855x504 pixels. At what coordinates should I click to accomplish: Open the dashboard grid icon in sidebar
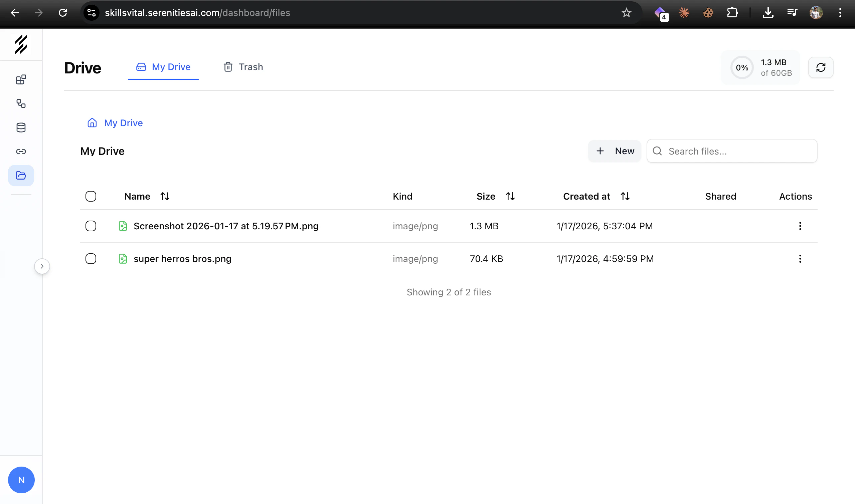(21, 79)
